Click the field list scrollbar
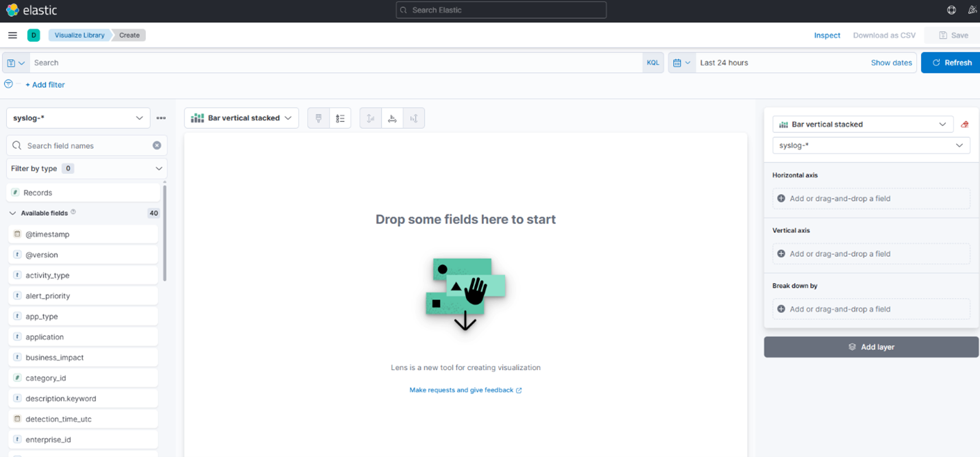980x457 pixels. (164, 233)
